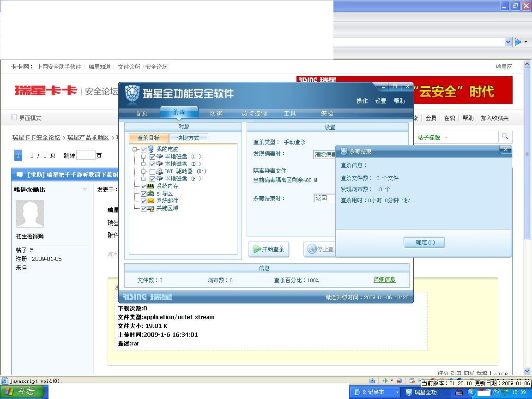Click the system memory (系统内存) chip icon
The width and height of the screenshot is (532, 399).
coord(151,186)
